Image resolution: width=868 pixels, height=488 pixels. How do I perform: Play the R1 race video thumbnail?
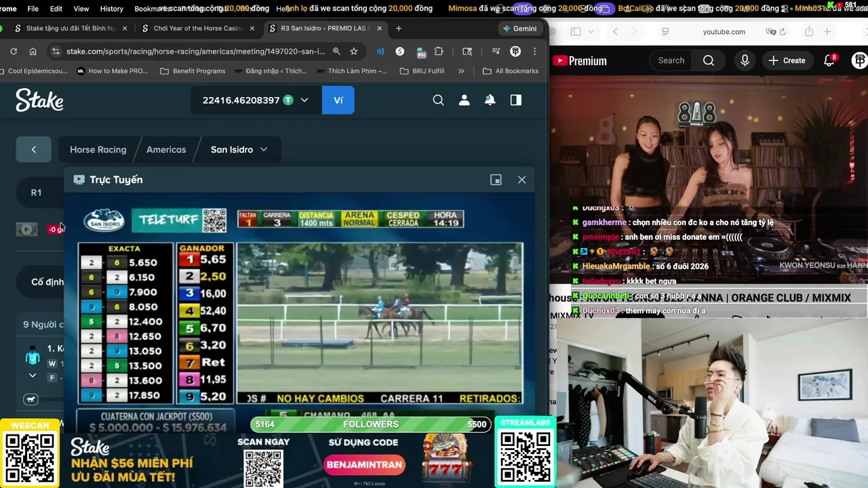click(26, 229)
